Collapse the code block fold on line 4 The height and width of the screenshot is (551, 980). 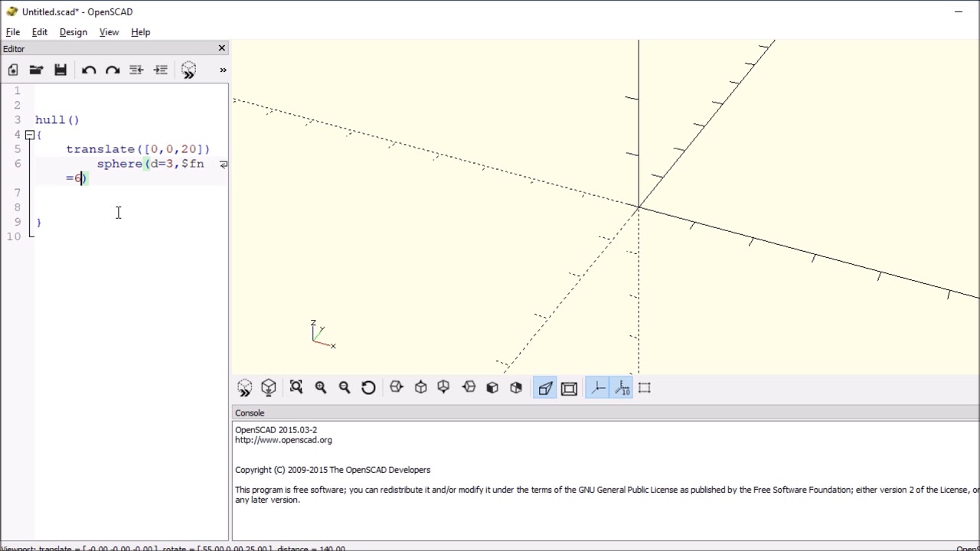(30, 135)
